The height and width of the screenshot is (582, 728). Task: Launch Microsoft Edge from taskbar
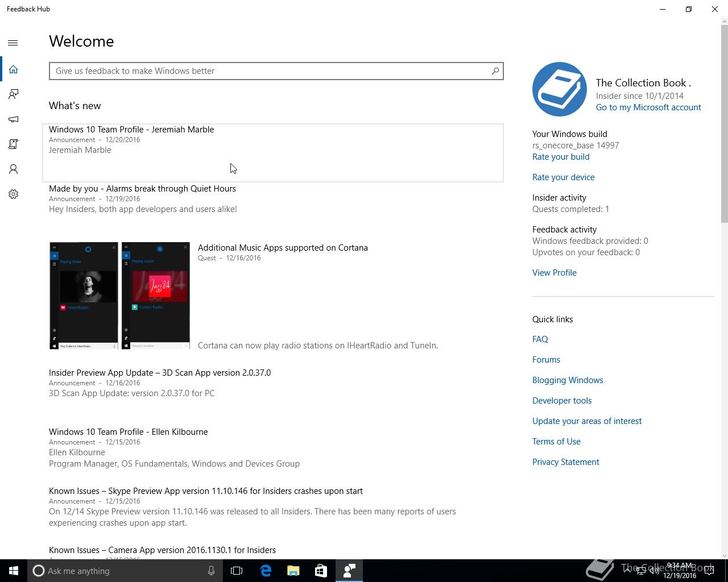[x=266, y=571]
